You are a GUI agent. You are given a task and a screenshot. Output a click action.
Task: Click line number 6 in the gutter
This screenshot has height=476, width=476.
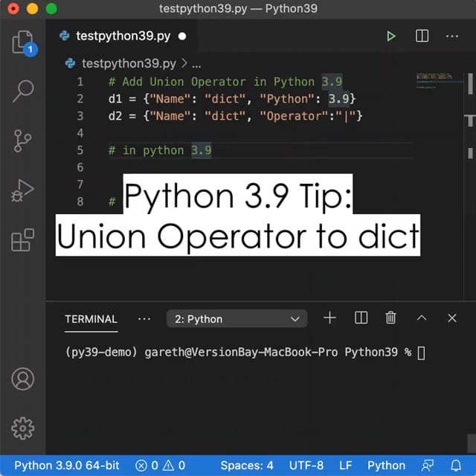click(x=80, y=167)
